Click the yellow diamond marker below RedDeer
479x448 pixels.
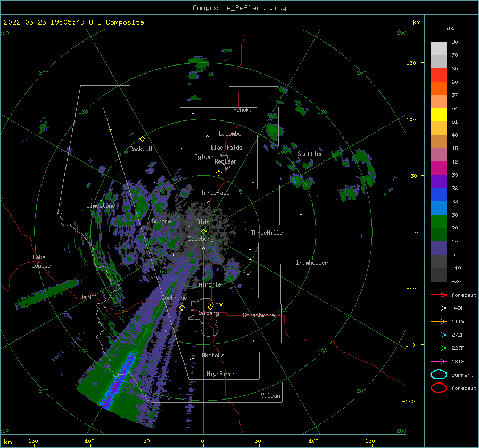[x=219, y=173]
